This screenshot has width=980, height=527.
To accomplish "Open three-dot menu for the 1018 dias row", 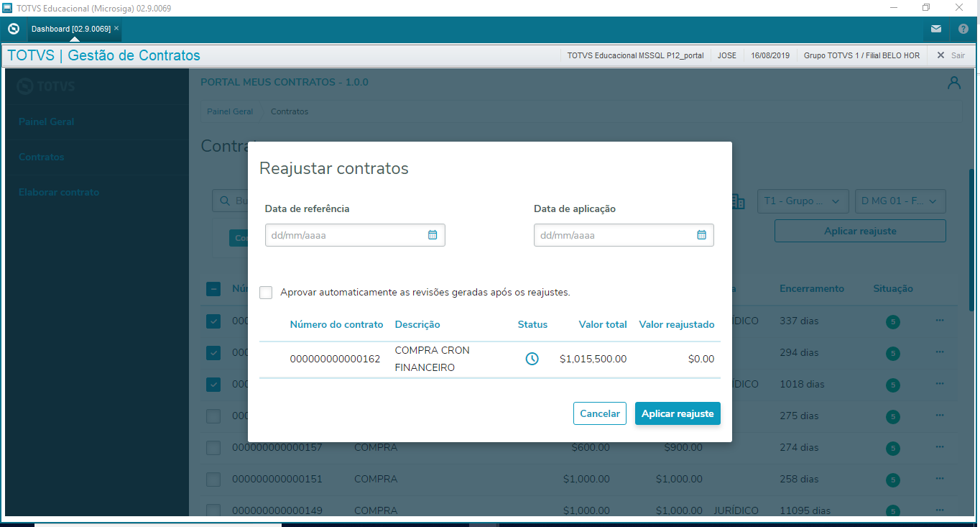I will click(940, 383).
